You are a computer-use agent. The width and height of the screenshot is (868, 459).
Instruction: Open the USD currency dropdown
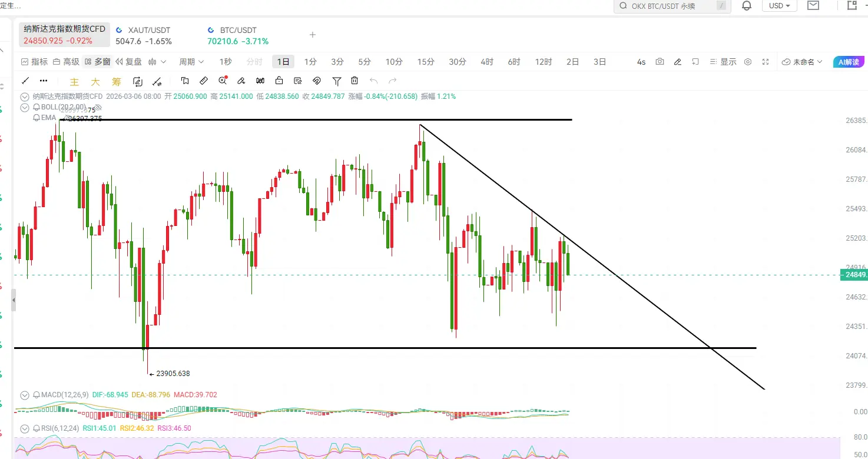pyautogui.click(x=780, y=6)
